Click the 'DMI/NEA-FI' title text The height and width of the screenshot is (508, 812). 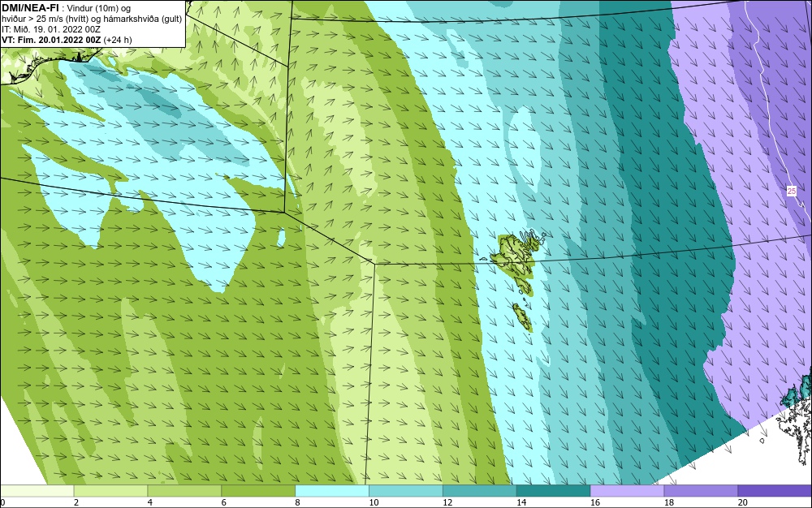(x=30, y=8)
